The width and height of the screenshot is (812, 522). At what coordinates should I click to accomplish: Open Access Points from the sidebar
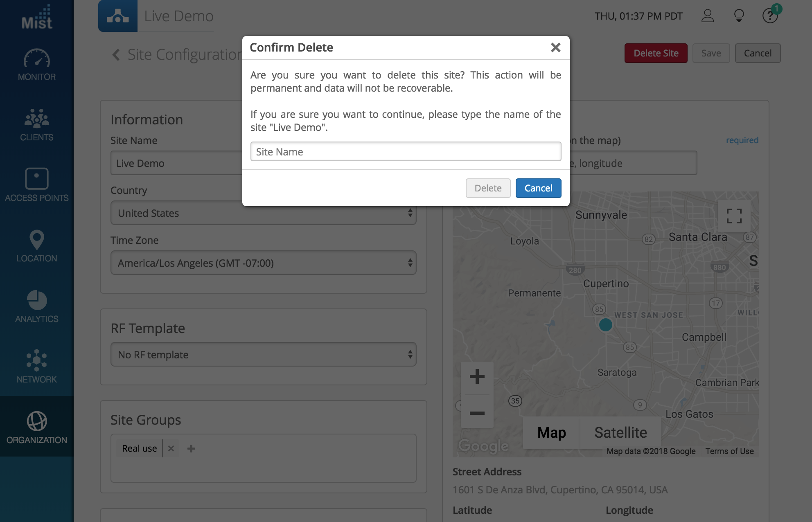[x=37, y=185]
